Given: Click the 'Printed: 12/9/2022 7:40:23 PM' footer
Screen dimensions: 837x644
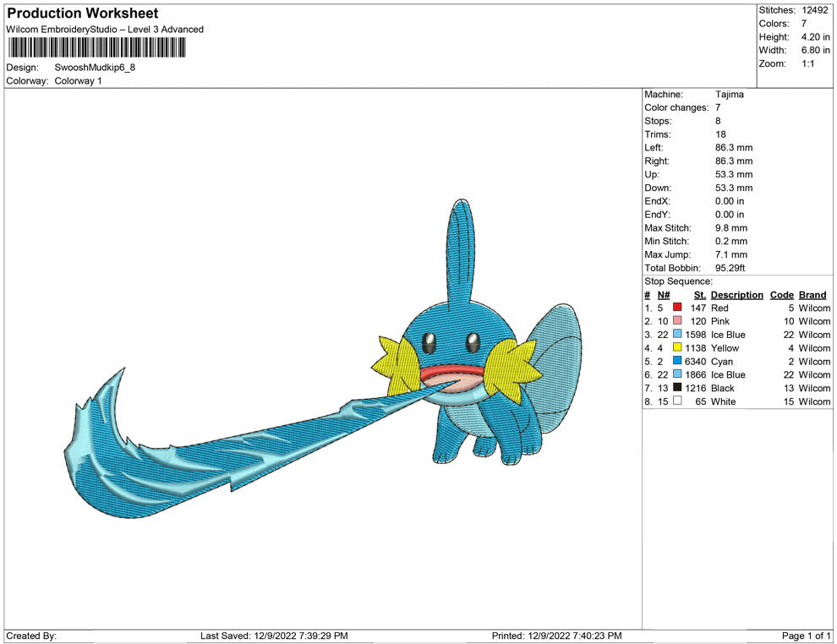Looking at the screenshot, I should [x=557, y=636].
